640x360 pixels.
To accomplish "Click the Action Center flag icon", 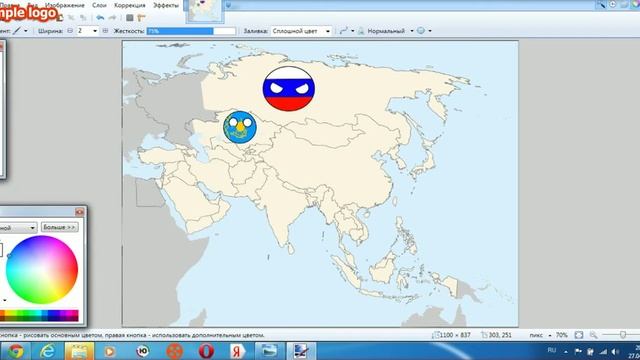I will pos(578,351).
